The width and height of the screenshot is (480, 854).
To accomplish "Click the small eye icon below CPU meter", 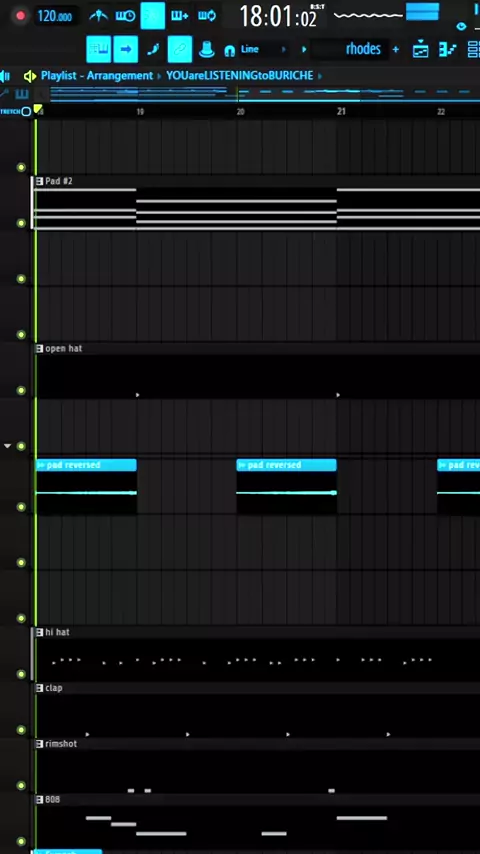I will pos(461,26).
